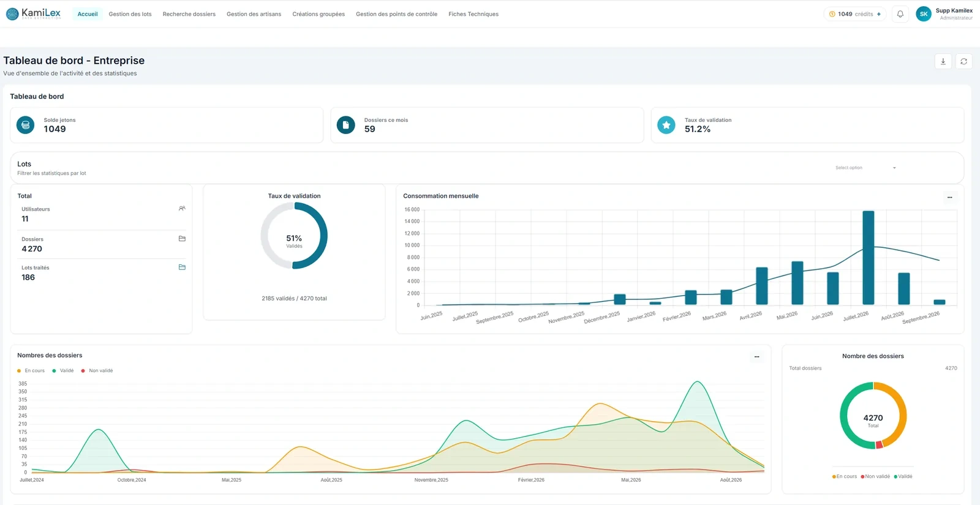Open Fiches Techniques

pyautogui.click(x=473, y=14)
